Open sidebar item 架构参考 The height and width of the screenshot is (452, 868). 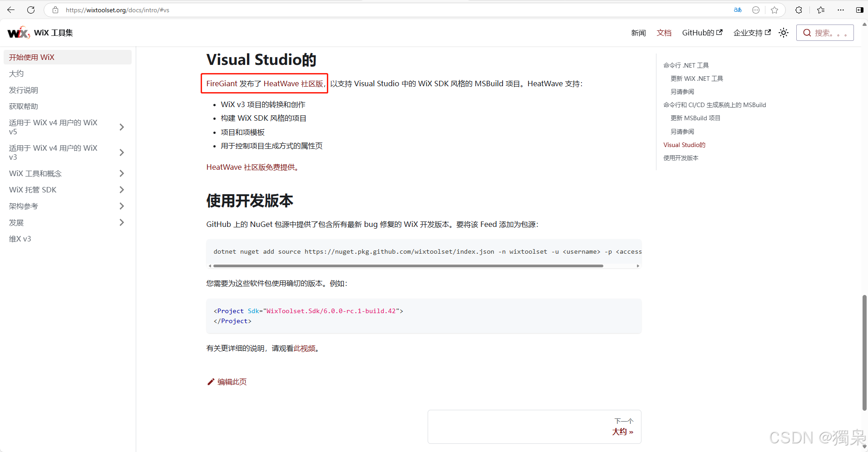(x=24, y=206)
